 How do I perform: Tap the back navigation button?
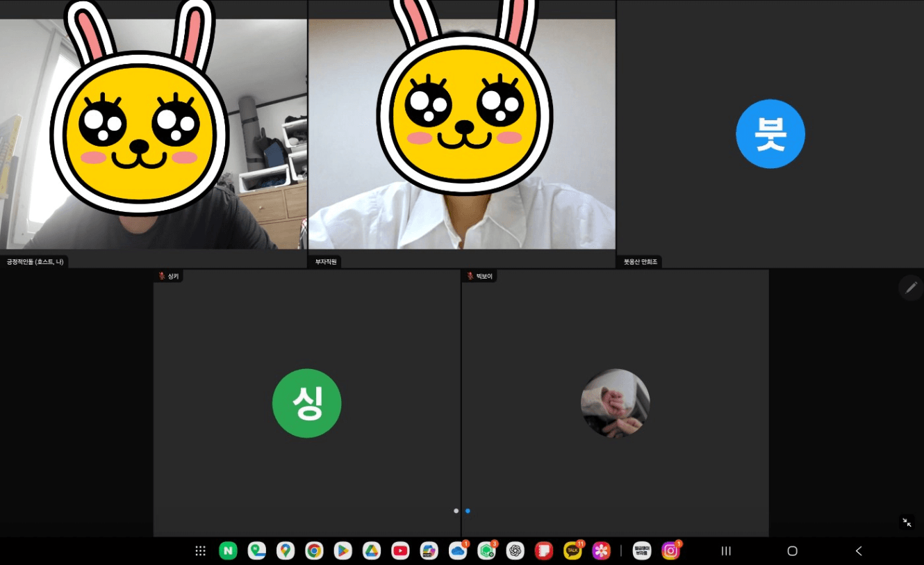pyautogui.click(x=859, y=551)
